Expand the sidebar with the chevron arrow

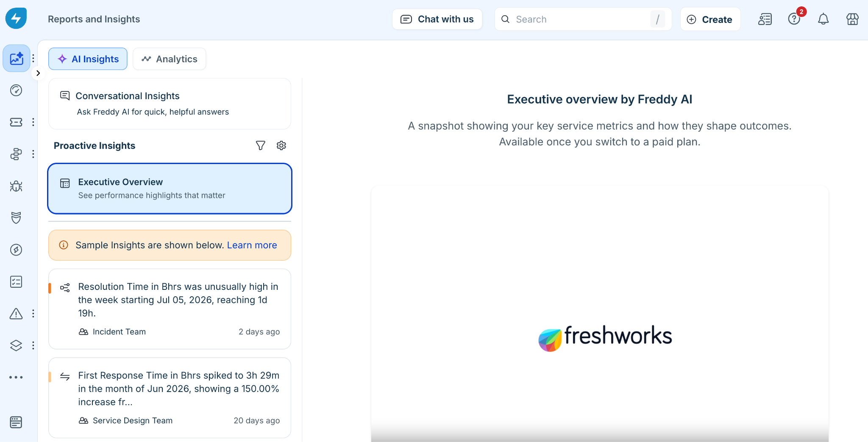pyautogui.click(x=38, y=73)
